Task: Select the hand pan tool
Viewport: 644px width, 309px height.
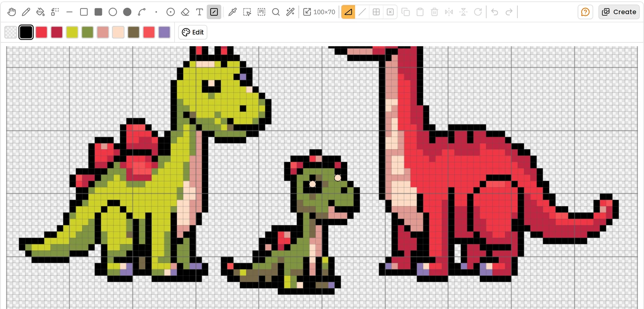Action: tap(12, 12)
